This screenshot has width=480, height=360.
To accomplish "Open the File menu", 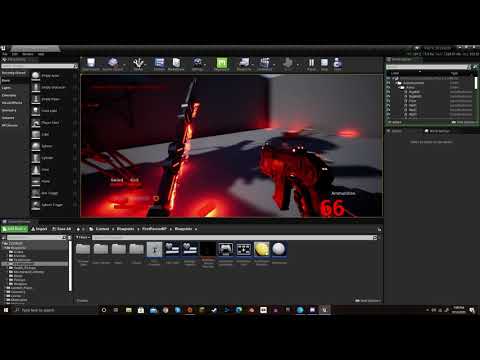I will 5,54.
